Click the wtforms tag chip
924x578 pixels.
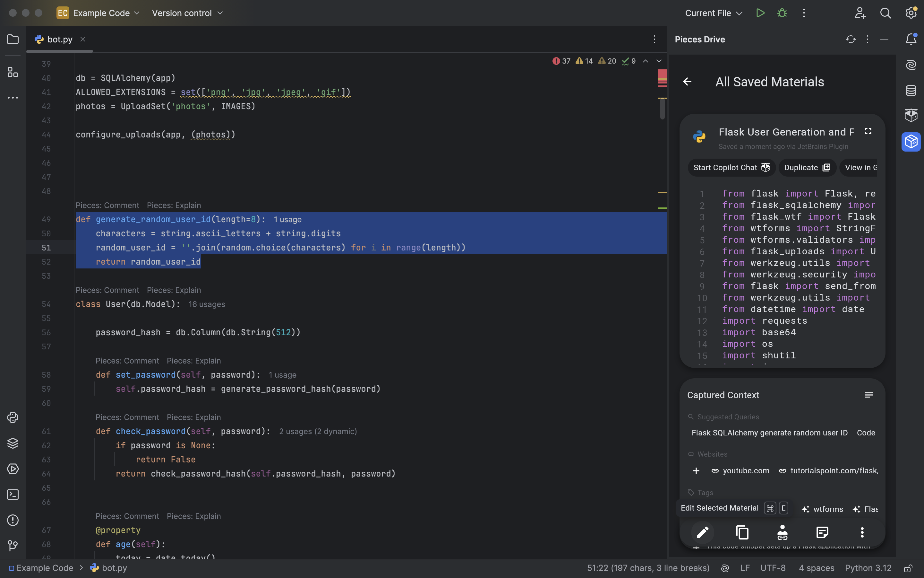point(822,509)
